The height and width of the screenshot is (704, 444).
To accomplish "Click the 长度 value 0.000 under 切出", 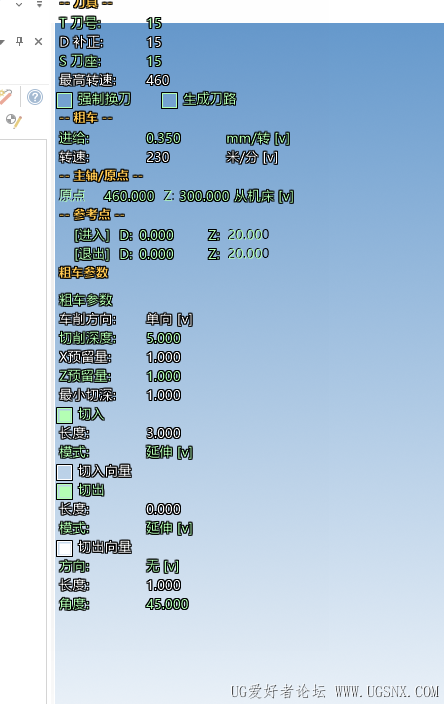I will [x=163, y=509].
